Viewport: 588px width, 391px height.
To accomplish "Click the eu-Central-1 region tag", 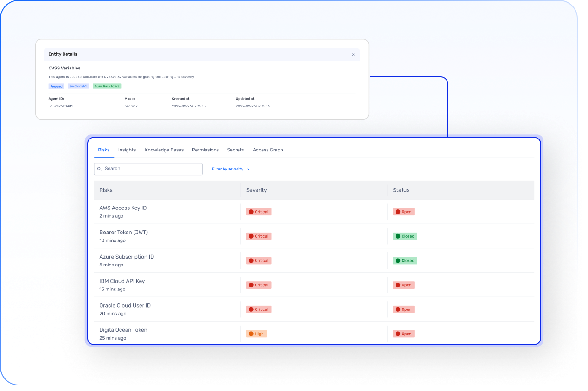I will [x=79, y=86].
